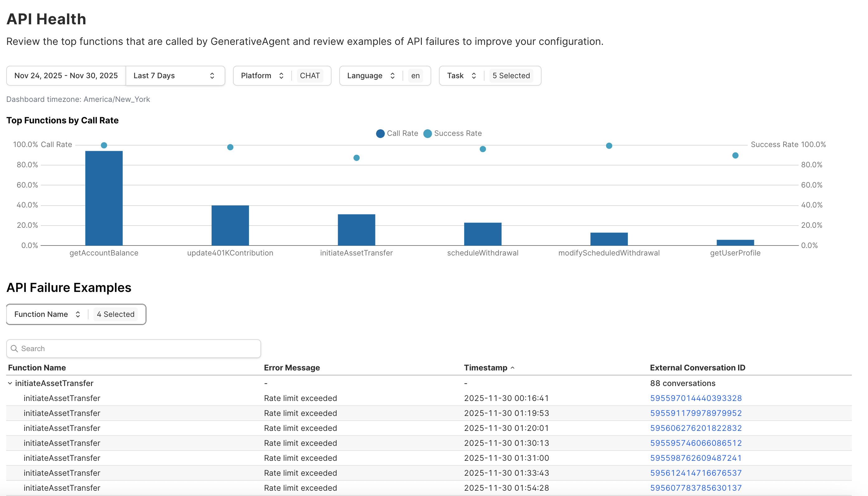Viewport: 868px width, 496px height.
Task: Click the update401KContribution call rate bar
Action: [230, 225]
